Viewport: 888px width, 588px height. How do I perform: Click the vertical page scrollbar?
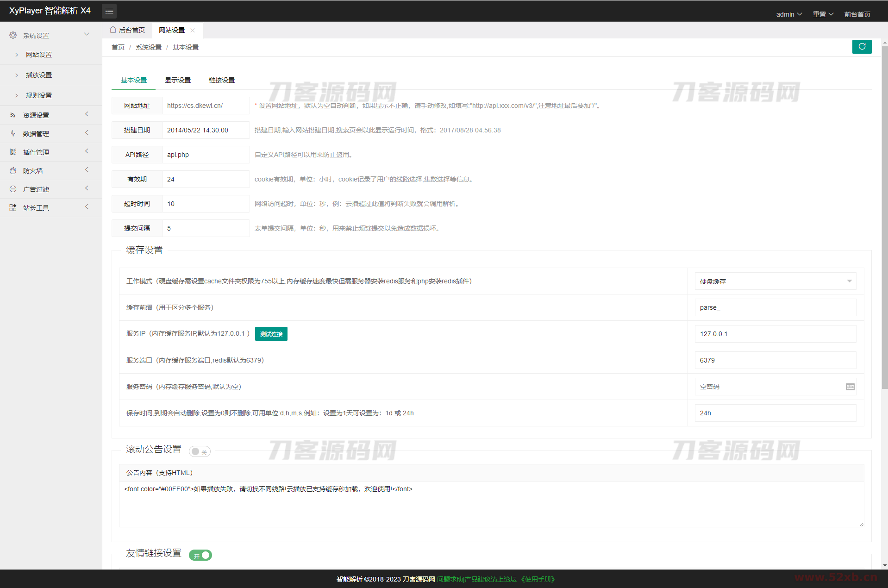(884, 218)
